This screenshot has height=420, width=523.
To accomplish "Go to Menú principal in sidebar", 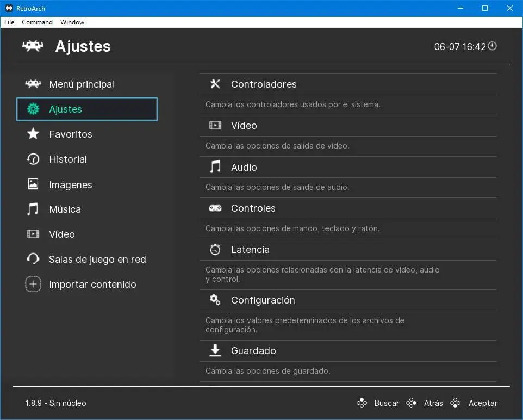I will 82,84.
